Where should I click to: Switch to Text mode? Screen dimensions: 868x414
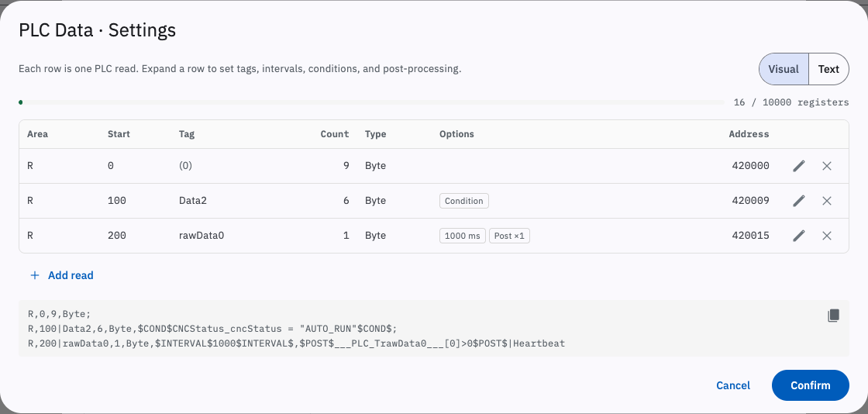(828, 69)
